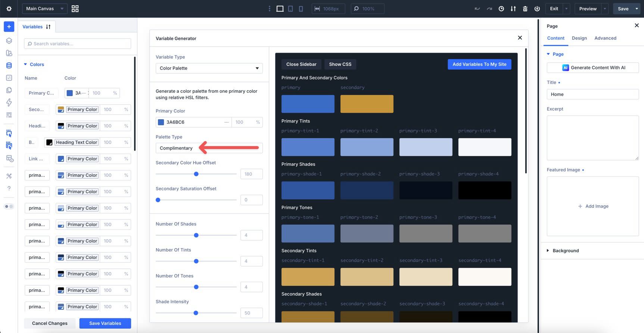Click the Exit button
Screen dimensions: 644x333
[x=554, y=9]
